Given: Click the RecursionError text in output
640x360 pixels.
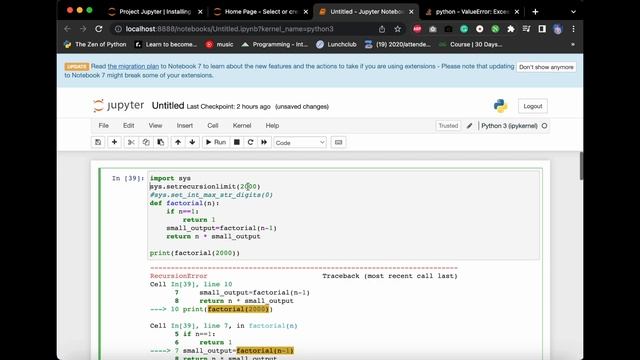Looking at the screenshot, I should point(178,276).
